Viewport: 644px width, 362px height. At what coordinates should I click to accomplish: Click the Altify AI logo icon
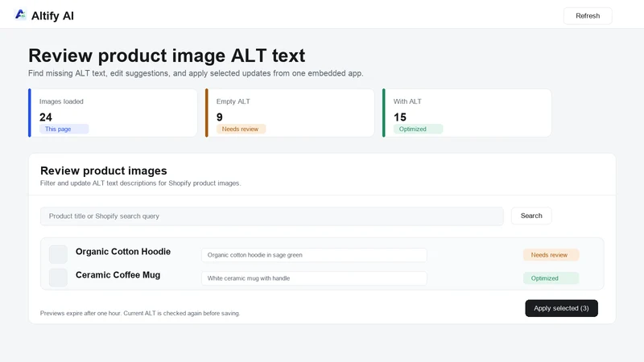coord(20,14)
